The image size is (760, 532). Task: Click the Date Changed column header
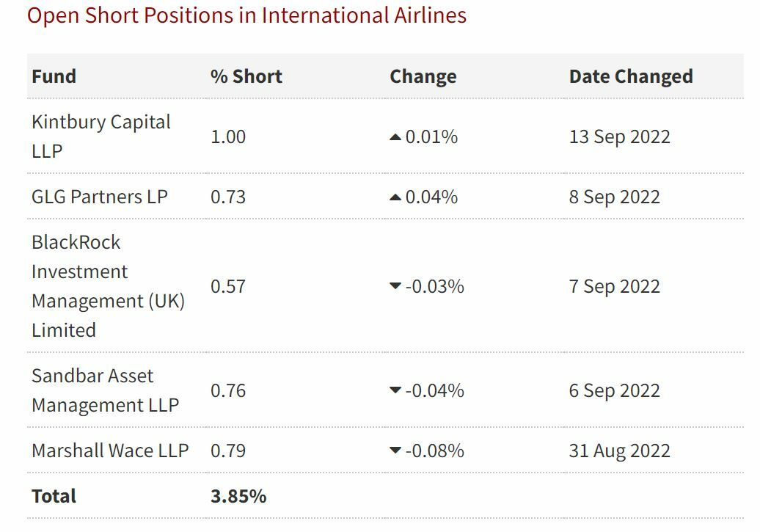tap(630, 76)
